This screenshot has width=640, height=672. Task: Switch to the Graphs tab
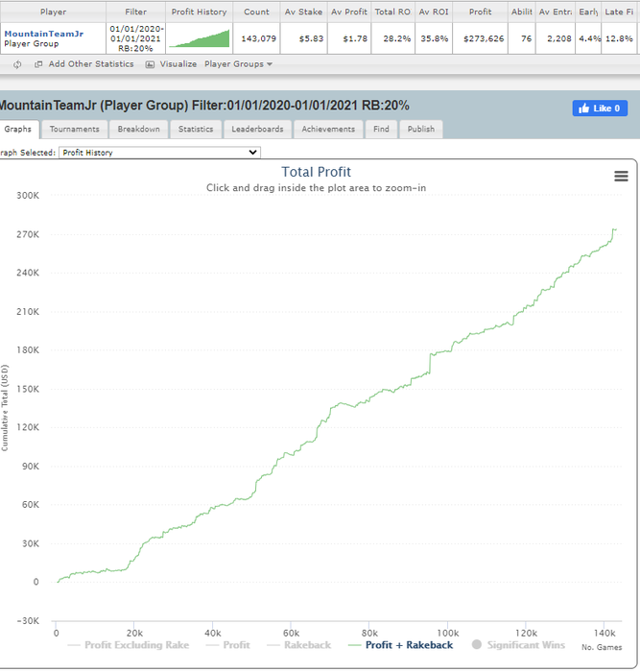click(18, 129)
